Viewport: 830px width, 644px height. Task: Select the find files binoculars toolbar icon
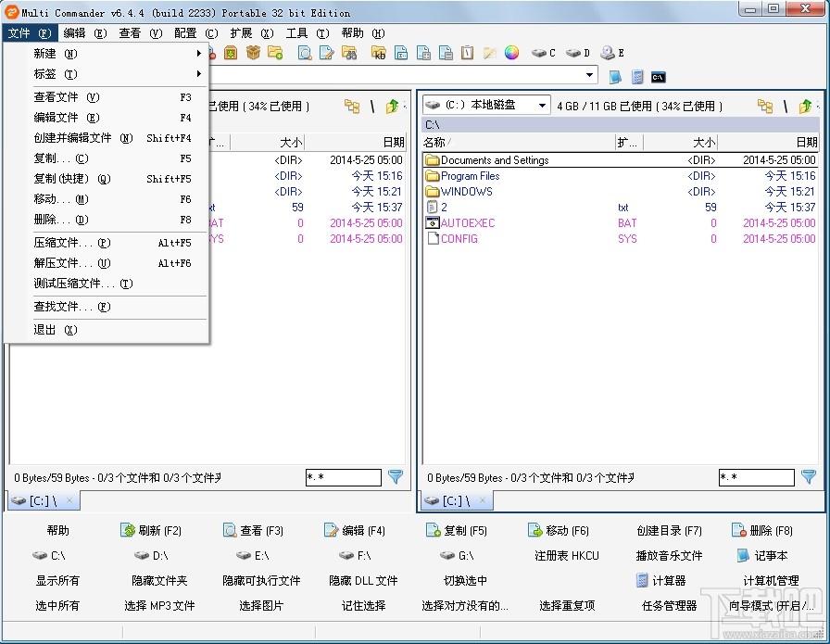click(x=352, y=53)
